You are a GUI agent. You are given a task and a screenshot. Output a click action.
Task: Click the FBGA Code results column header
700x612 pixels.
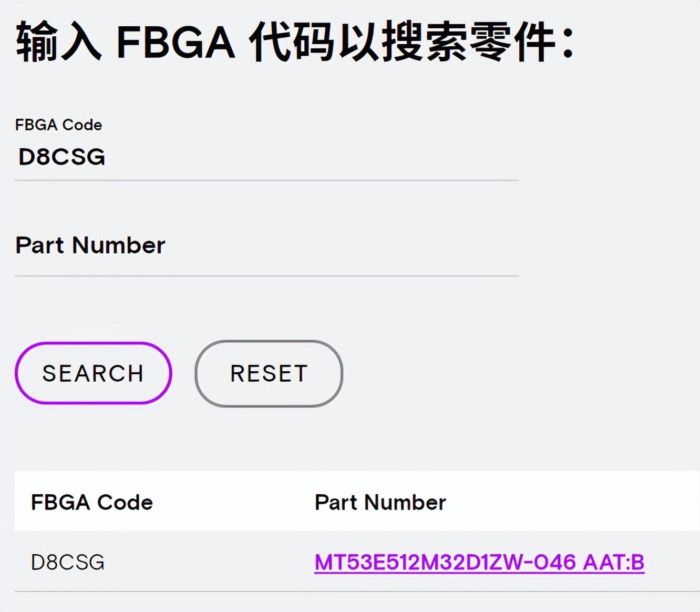coord(92,502)
